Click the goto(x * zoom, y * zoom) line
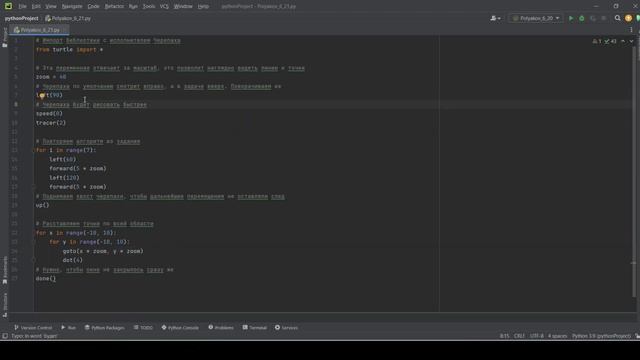The height and width of the screenshot is (360, 640). pos(103,251)
